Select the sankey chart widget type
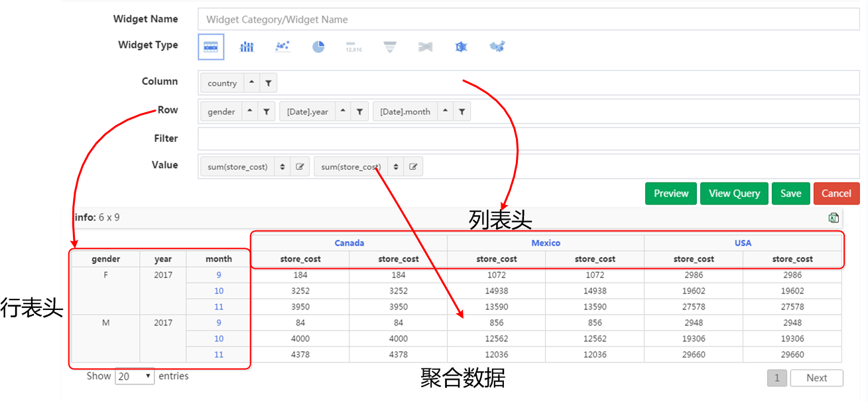 [426, 46]
